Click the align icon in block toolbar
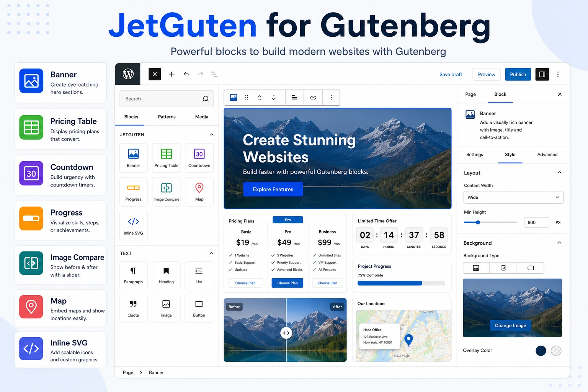Viewport: 588px width, 392px height. point(294,98)
